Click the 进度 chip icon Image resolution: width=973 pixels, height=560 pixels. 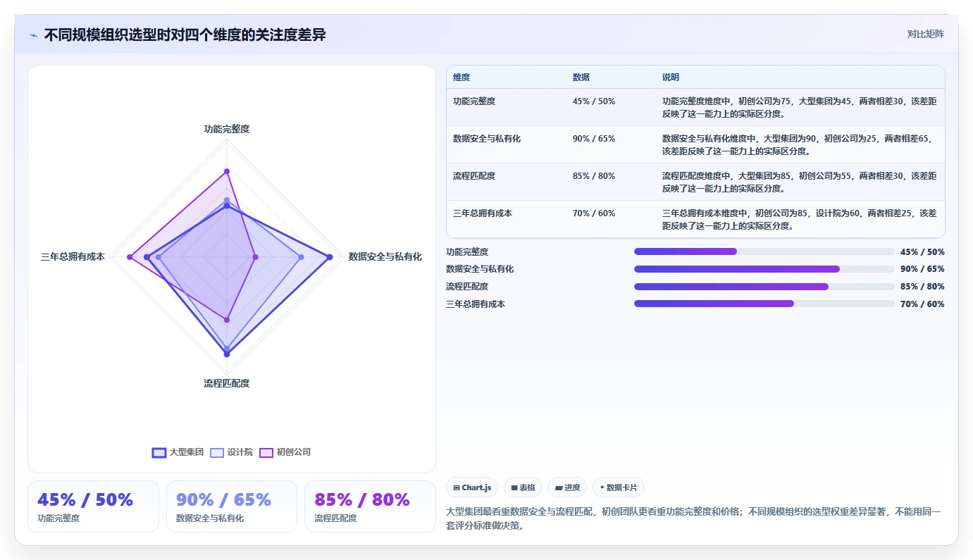(x=559, y=487)
